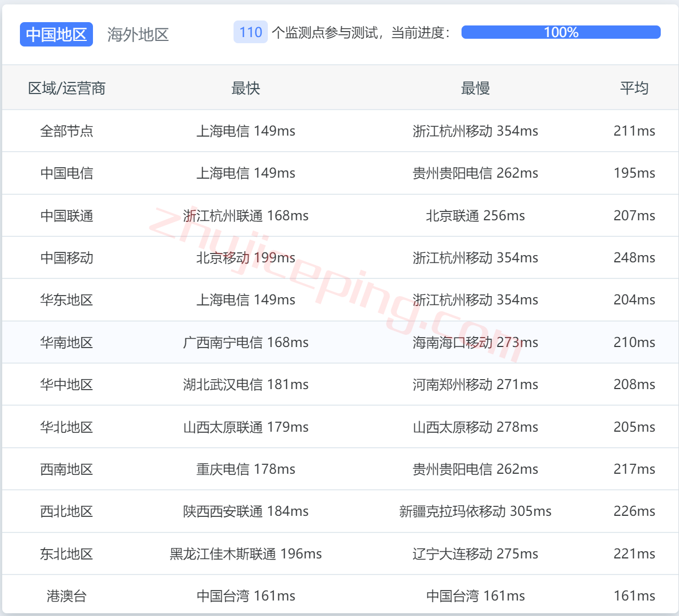Image resolution: width=679 pixels, height=616 pixels.
Task: Click 新疆克拉玛依移动 305ms slowest cell
Action: 475,511
